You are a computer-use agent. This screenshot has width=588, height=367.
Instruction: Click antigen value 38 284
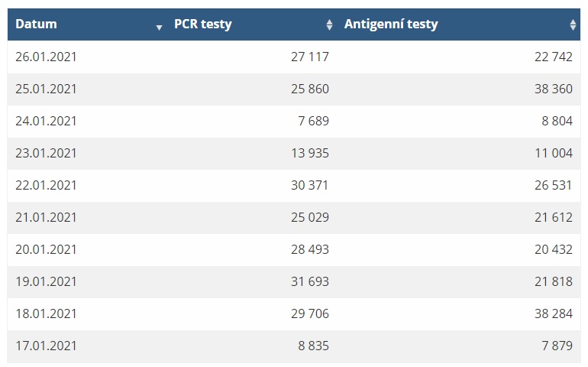(x=554, y=313)
